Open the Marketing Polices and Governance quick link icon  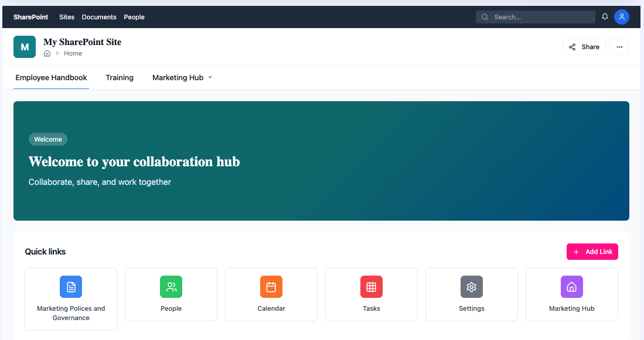pyautogui.click(x=71, y=287)
